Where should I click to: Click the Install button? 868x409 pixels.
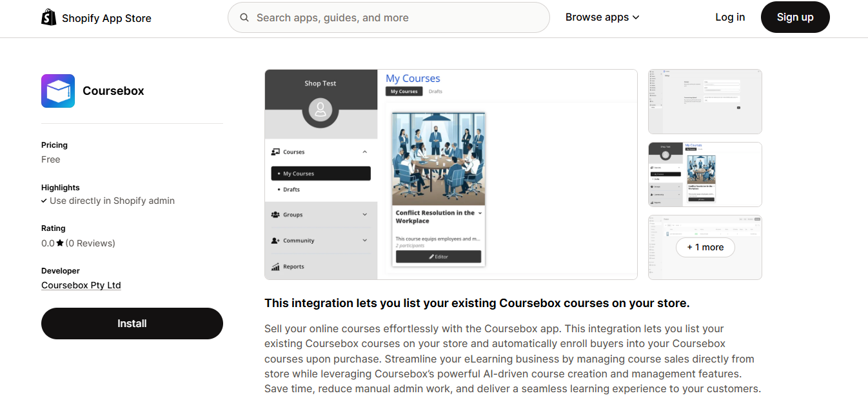[132, 323]
